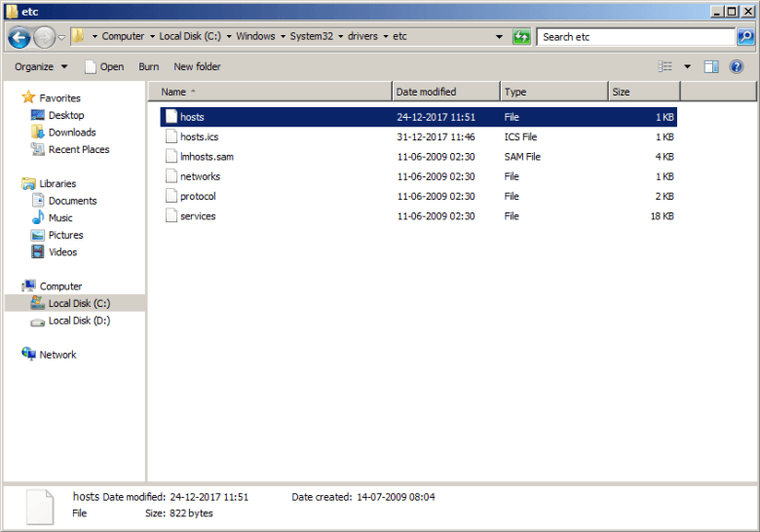Expand dropdown arrow before drivers breadcrumb
The width and height of the screenshot is (760, 532).
point(340,36)
